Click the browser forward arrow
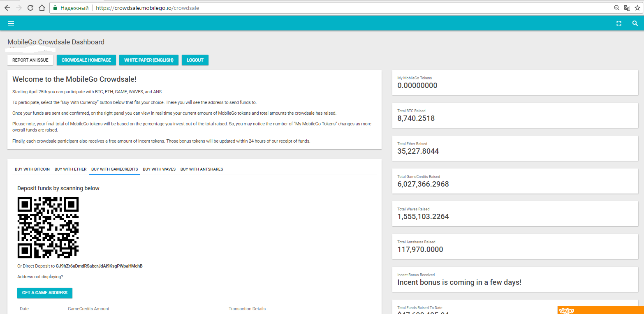Viewport: 644px width, 314px height. (x=19, y=8)
